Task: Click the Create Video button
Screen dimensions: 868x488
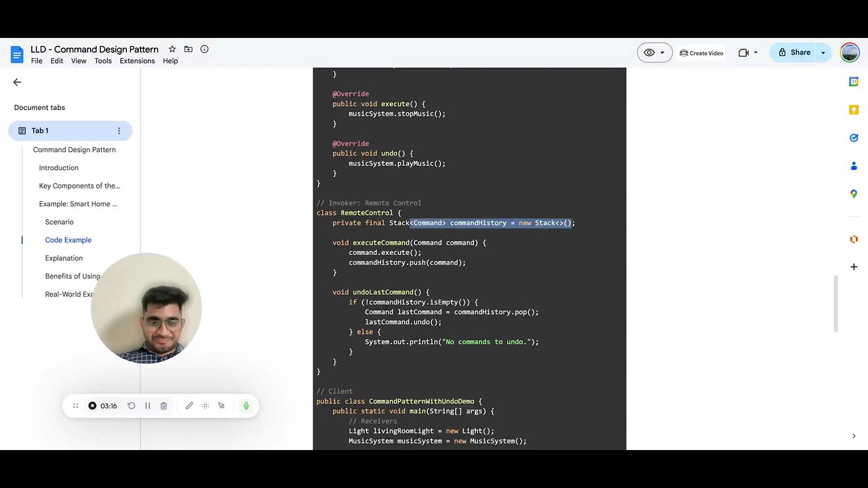Action: (x=701, y=53)
